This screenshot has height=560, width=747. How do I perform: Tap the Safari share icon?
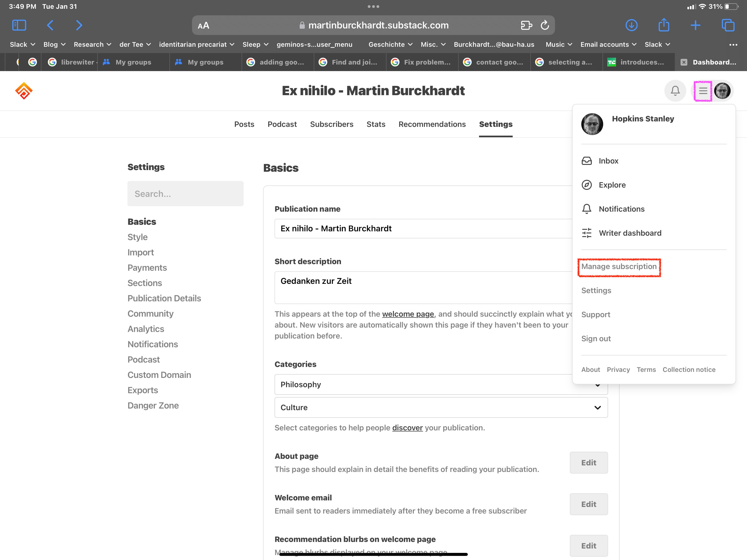click(x=664, y=25)
